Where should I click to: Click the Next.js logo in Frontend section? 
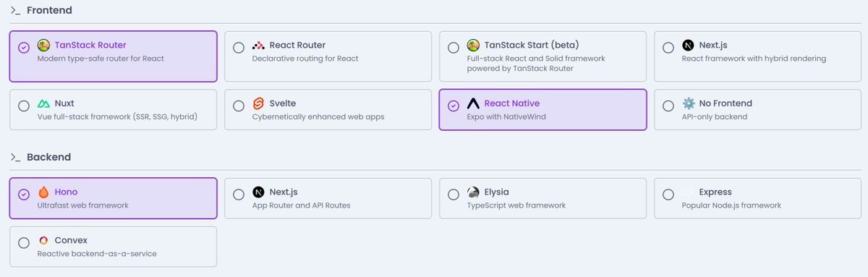point(688,46)
